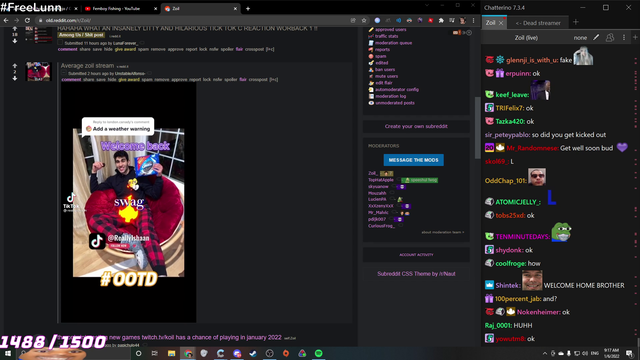Open Chrome extensions puzzle icon
Image resolution: width=640 pixels, height=360 pixels.
(441, 20)
